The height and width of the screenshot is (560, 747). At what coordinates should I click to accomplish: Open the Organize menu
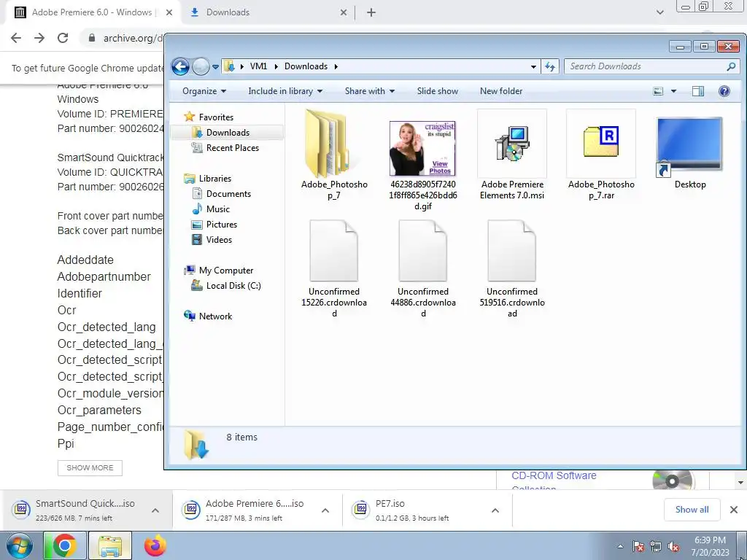click(x=204, y=91)
